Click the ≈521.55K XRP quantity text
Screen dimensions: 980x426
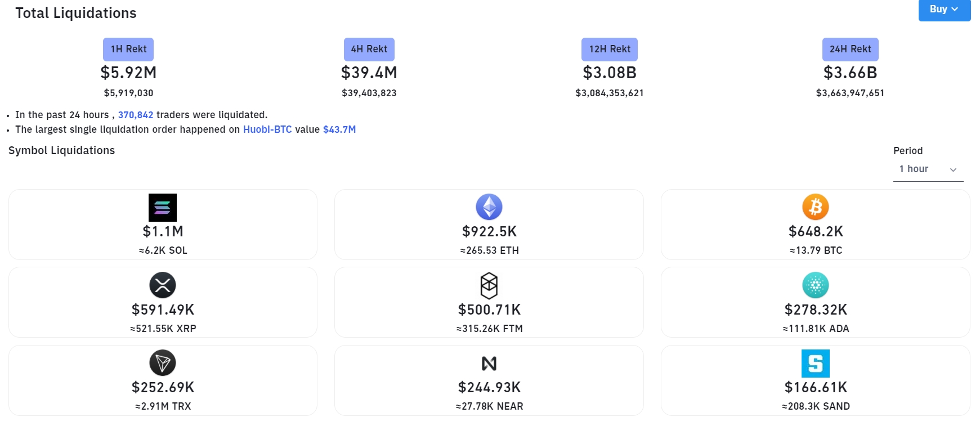click(x=163, y=329)
